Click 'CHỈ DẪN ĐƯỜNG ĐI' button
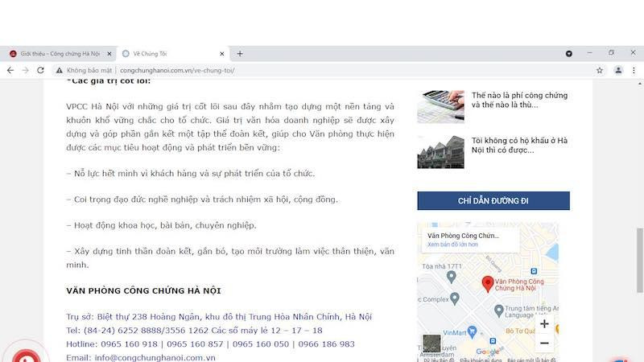The width and height of the screenshot is (644, 362). point(493,200)
